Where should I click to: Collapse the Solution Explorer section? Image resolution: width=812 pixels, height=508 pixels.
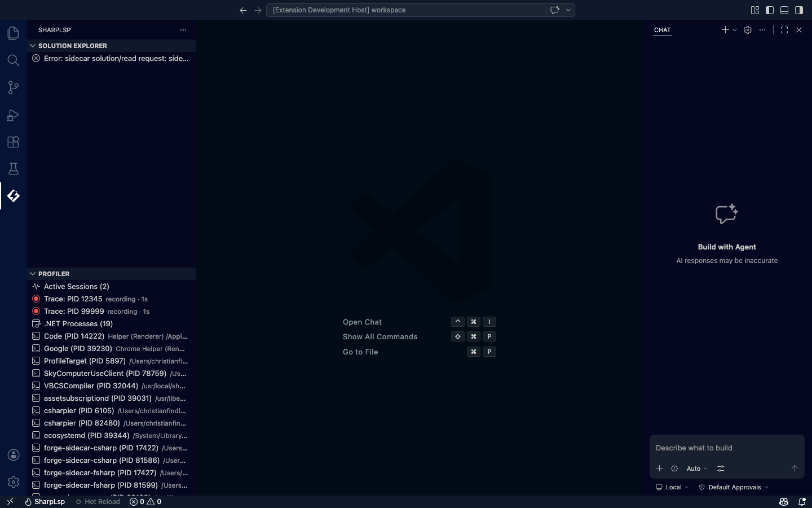click(111, 46)
